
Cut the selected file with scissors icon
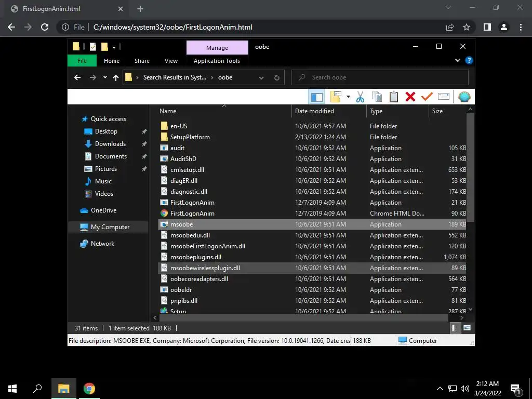[x=360, y=97]
